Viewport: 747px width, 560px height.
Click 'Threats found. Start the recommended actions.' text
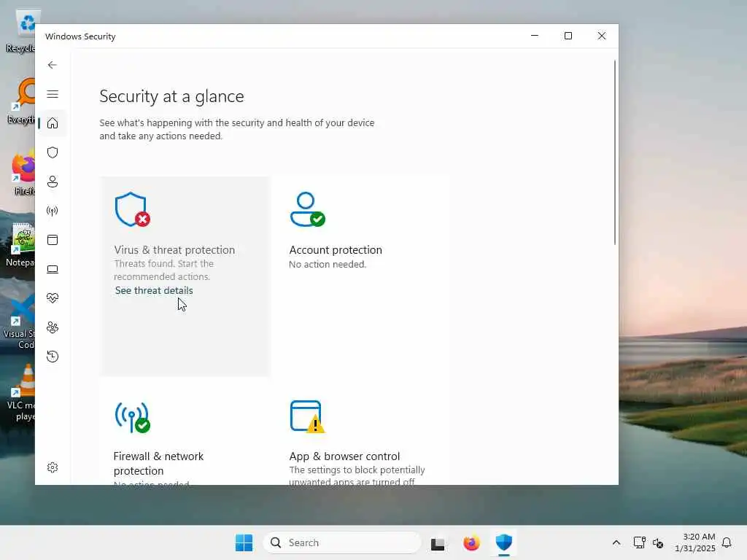(163, 270)
